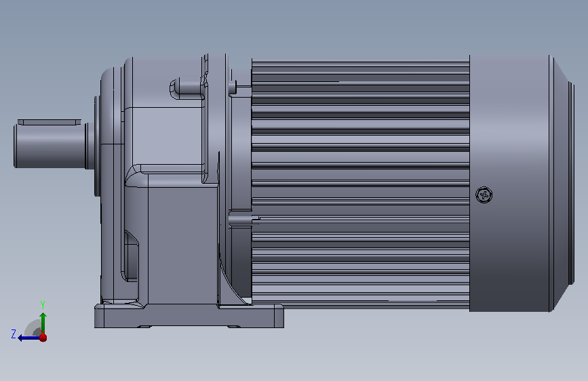This screenshot has width=588, height=381.
Task: Click the blue Z axis arrow on triad
Action: click(x=28, y=338)
